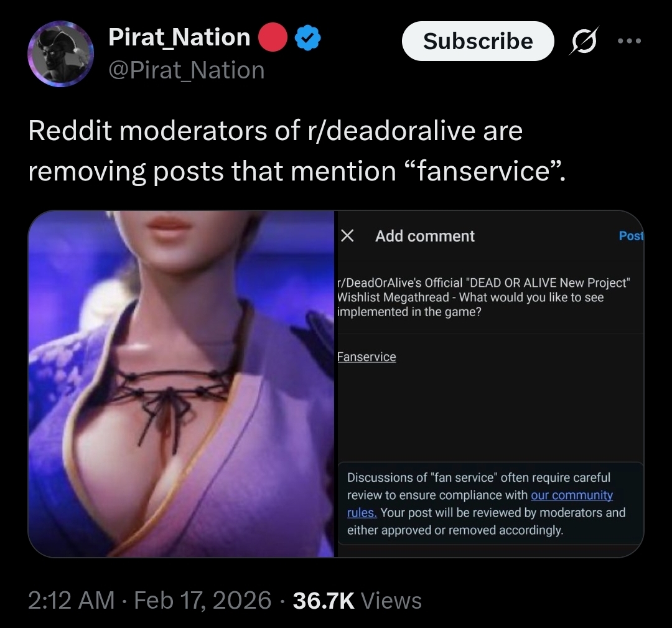Open the Reddit screenshot on the right
This screenshot has height=628, width=672.
pos(490,384)
